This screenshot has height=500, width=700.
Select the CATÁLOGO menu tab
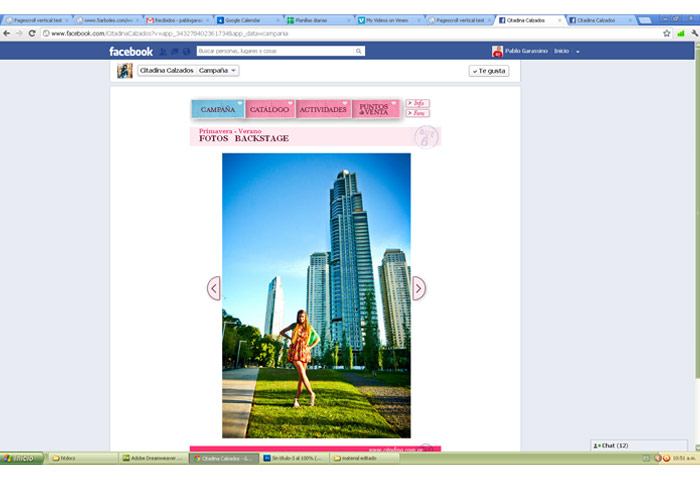point(270,109)
